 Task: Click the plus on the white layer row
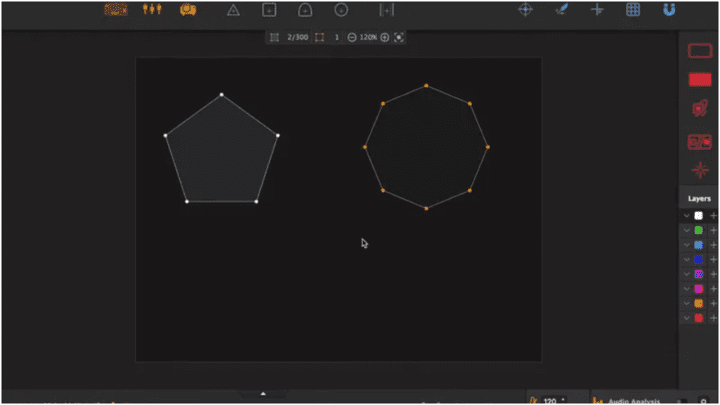point(713,215)
